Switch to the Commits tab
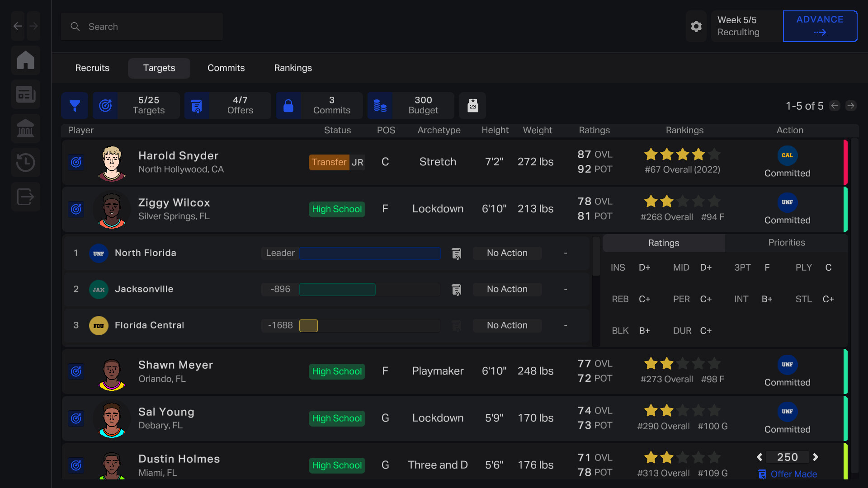The image size is (868, 488). [x=226, y=68]
